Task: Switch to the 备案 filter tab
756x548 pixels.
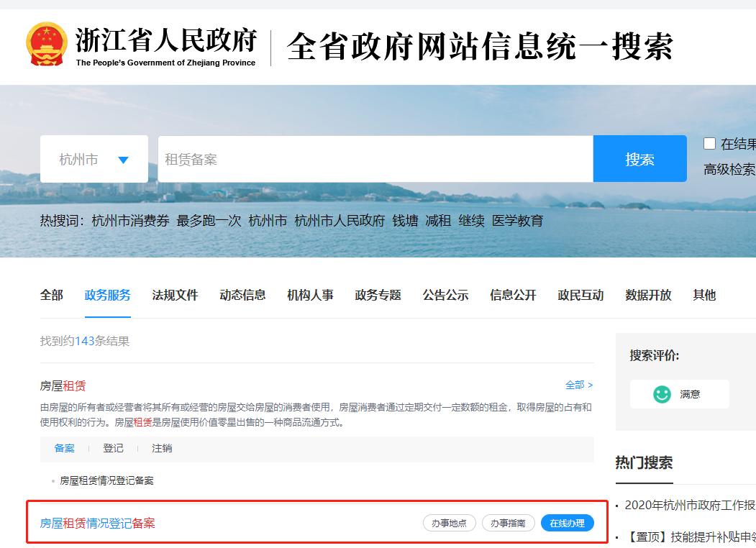Action: click(x=64, y=448)
